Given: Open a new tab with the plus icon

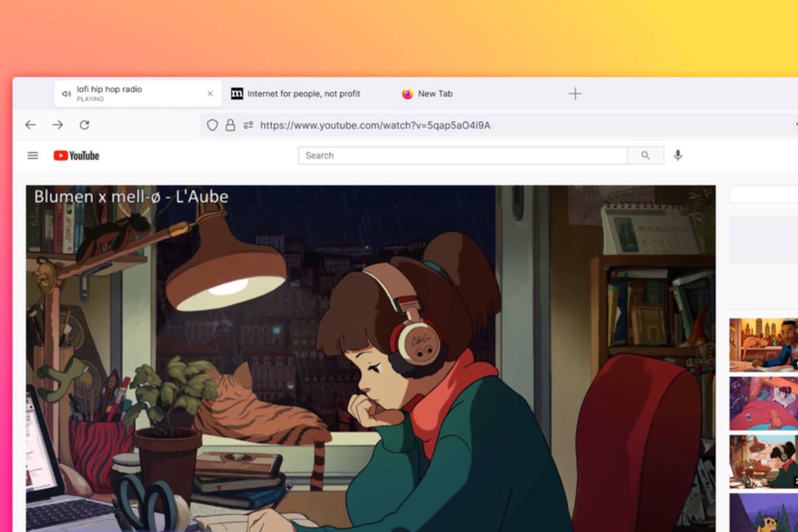Looking at the screenshot, I should click(x=575, y=94).
